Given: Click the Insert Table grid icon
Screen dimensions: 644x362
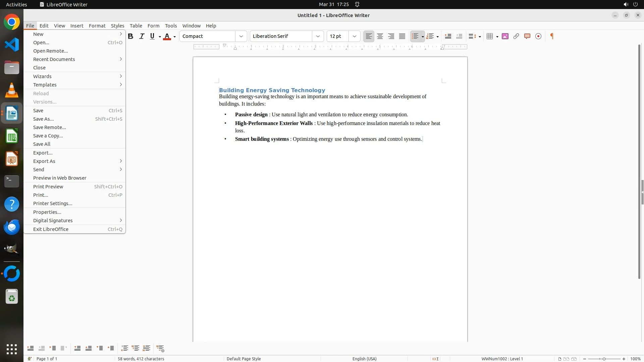Looking at the screenshot, I should 490,36.
